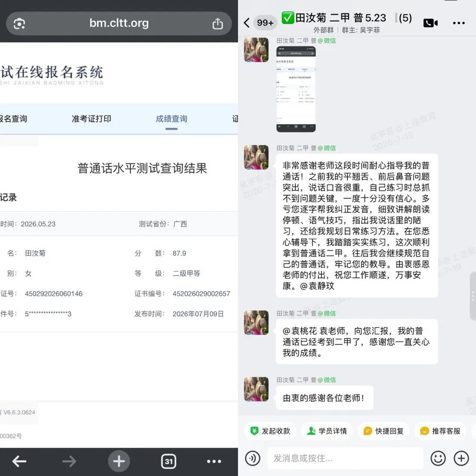The height and width of the screenshot is (476, 476).
Task: Tap the share icon in browser address bar
Action: [217, 23]
